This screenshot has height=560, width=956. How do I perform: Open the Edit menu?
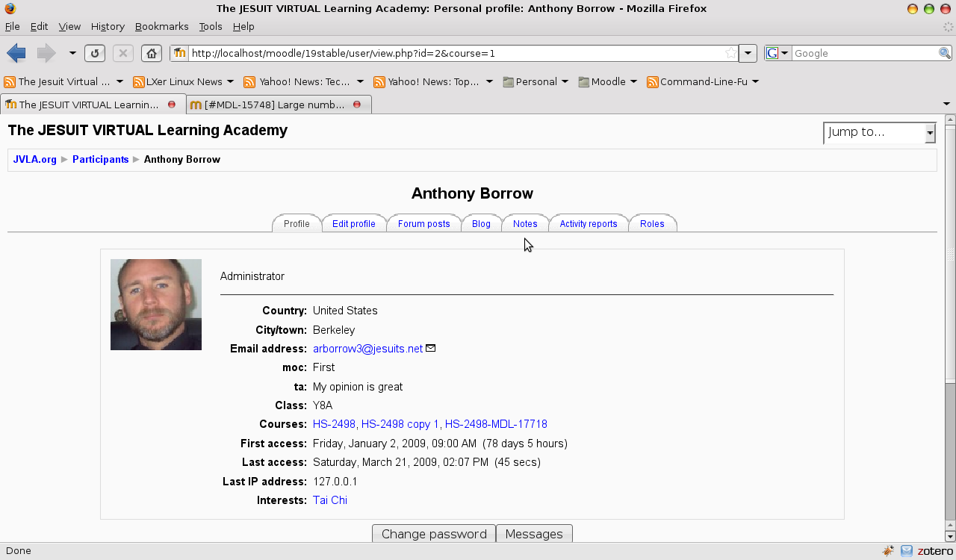(39, 26)
